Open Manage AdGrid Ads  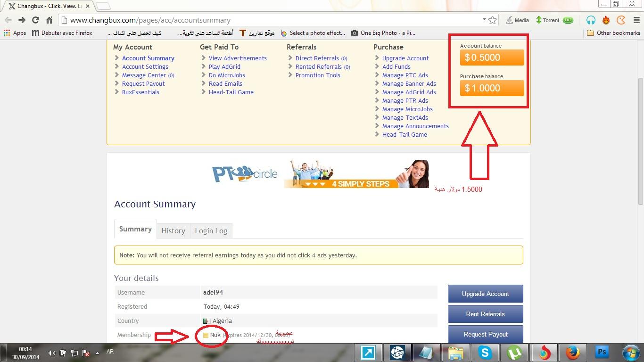tap(409, 92)
